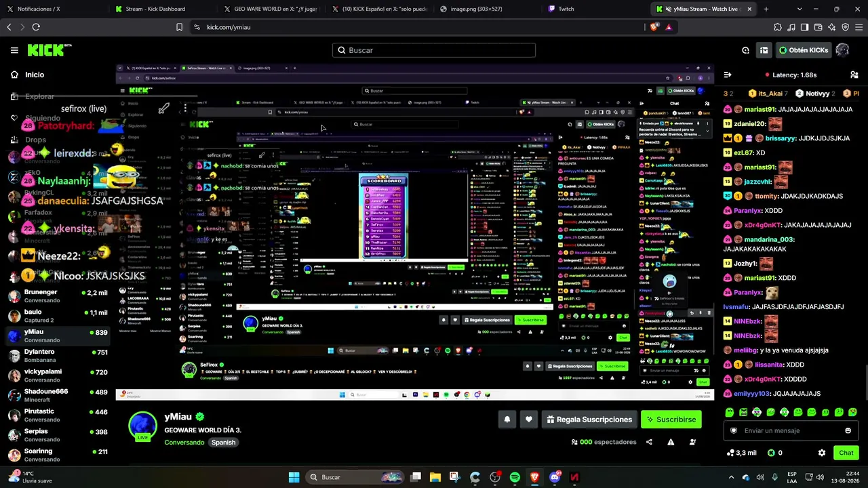Open Soaring channel in sidebar

pyautogui.click(x=56, y=455)
